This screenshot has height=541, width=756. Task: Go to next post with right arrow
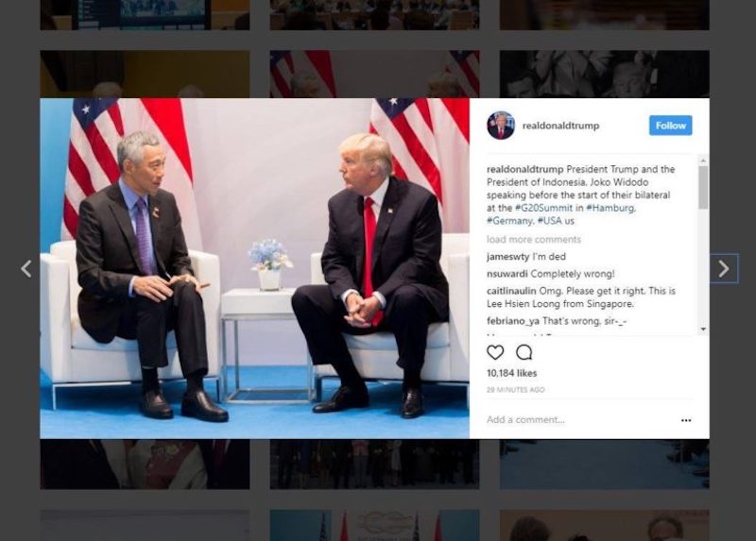(x=724, y=268)
